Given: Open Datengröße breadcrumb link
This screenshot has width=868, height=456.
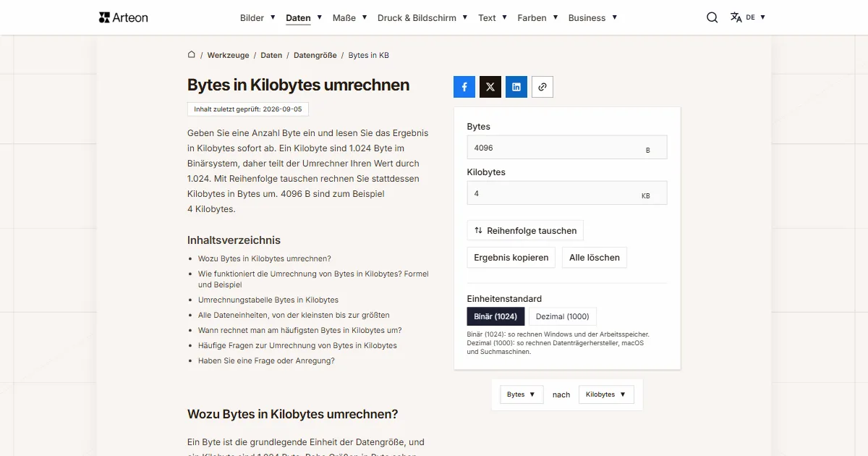Looking at the screenshot, I should (315, 55).
